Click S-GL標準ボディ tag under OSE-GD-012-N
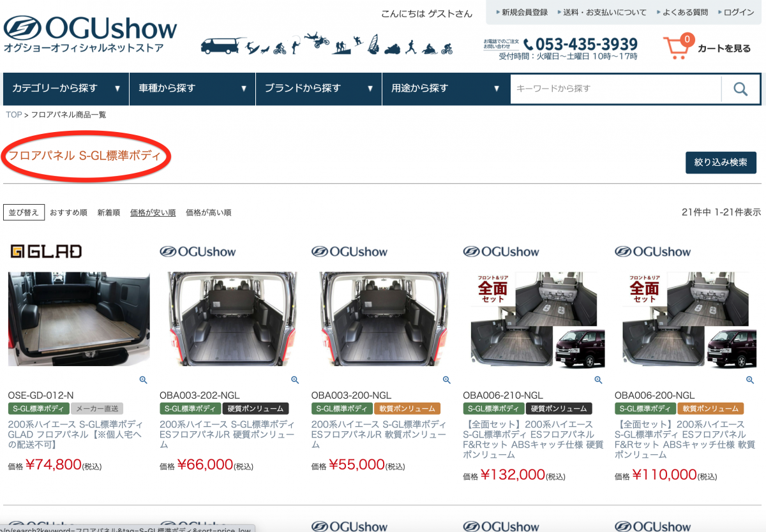Viewport: 766px width, 532px height. coord(38,409)
